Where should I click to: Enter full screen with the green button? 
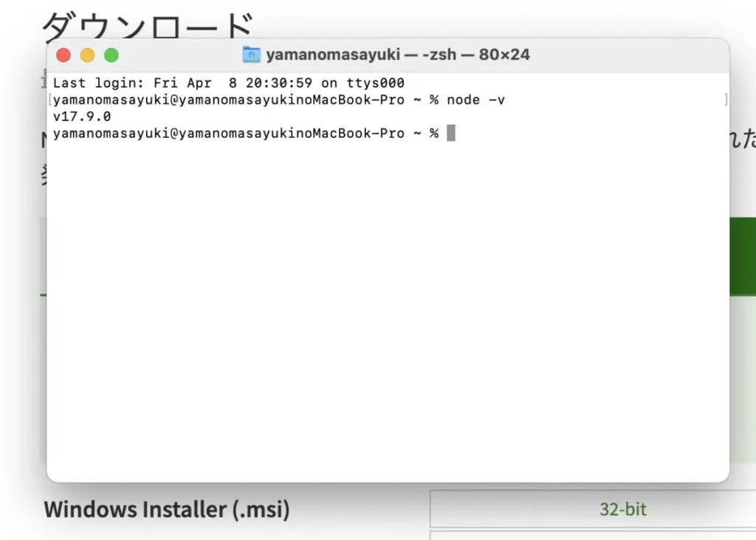(x=111, y=55)
